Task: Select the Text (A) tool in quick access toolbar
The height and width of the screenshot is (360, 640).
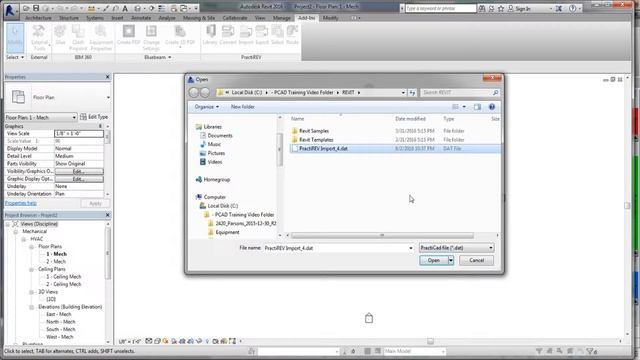Action: (x=125, y=8)
